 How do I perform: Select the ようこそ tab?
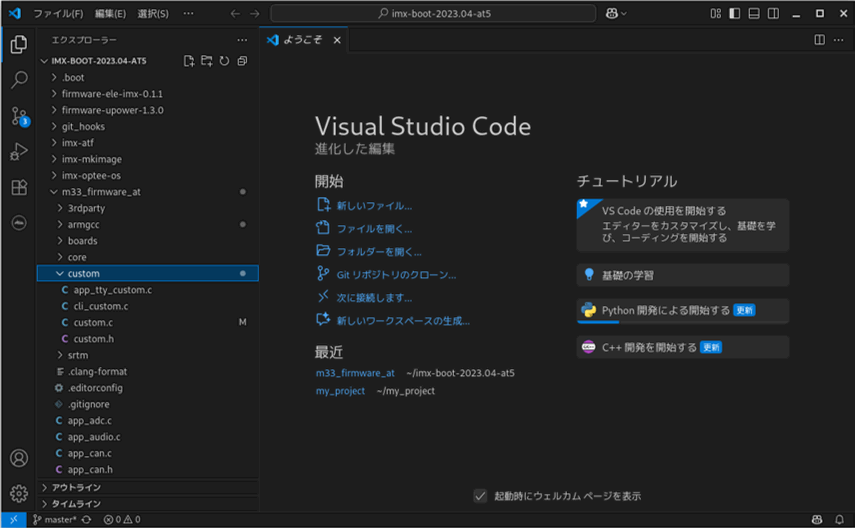304,40
